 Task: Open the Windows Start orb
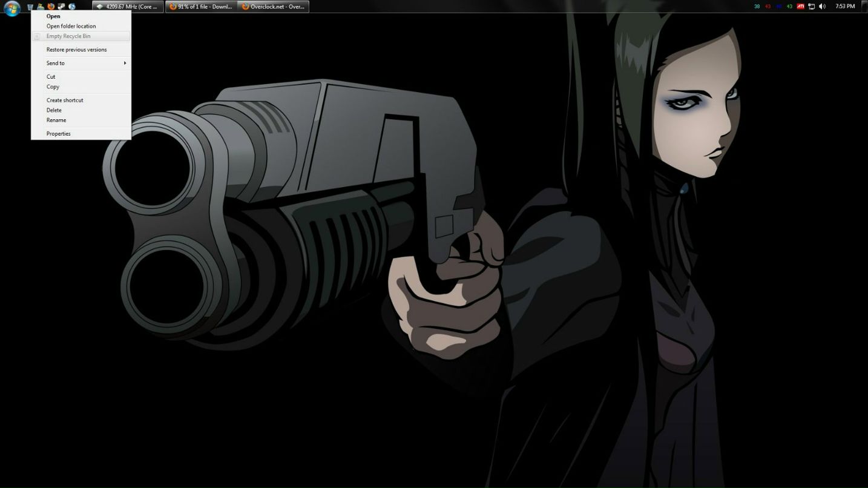(12, 8)
